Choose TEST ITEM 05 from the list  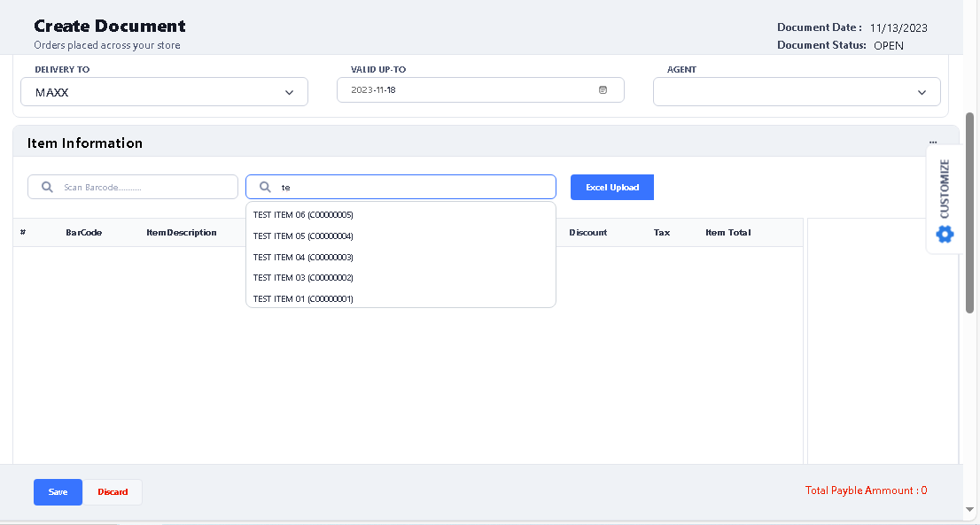(x=303, y=236)
